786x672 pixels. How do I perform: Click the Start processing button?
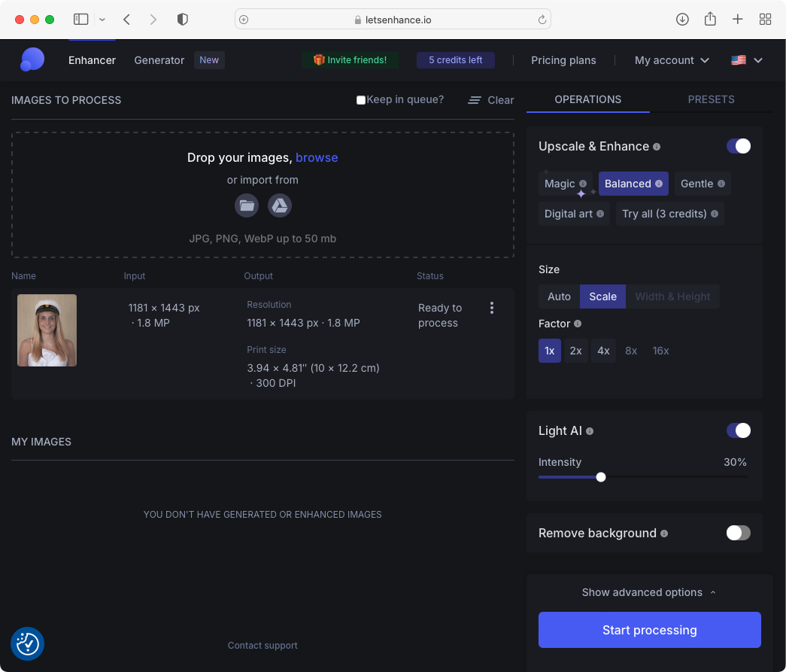[x=649, y=630]
